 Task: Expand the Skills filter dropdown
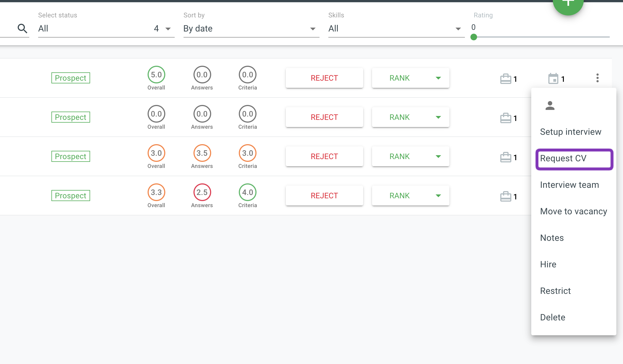(396, 28)
